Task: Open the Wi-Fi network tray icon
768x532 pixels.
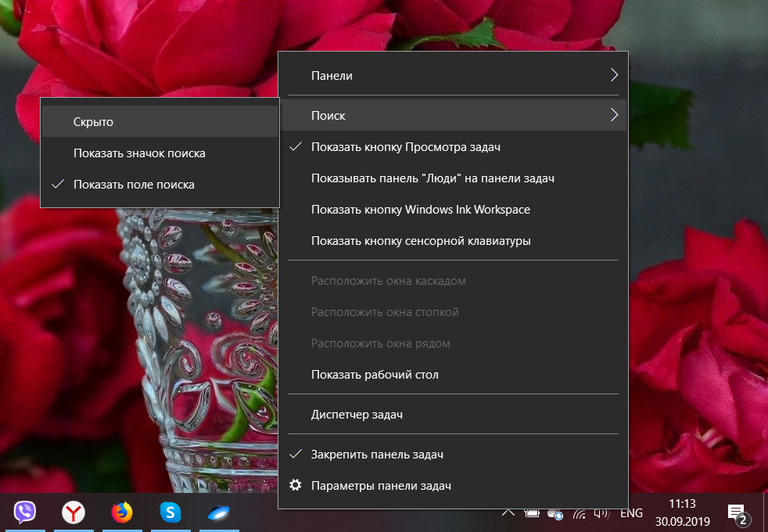Action: click(x=580, y=514)
